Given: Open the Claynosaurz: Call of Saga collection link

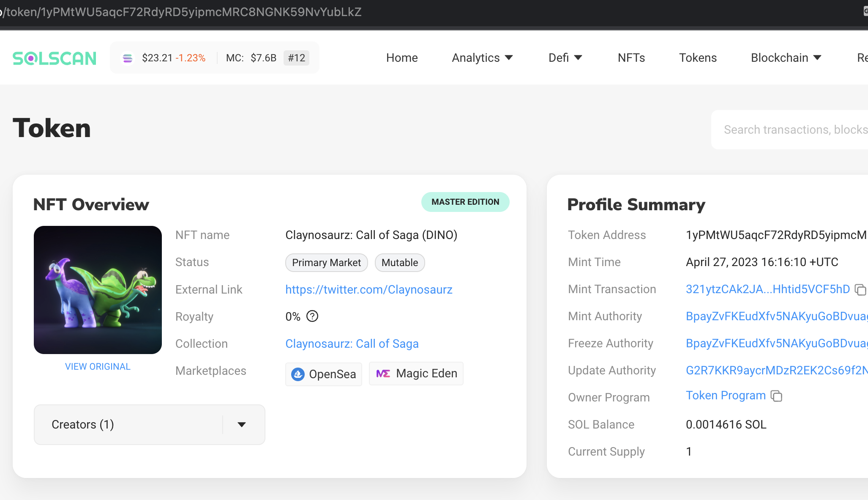Looking at the screenshot, I should 352,343.
